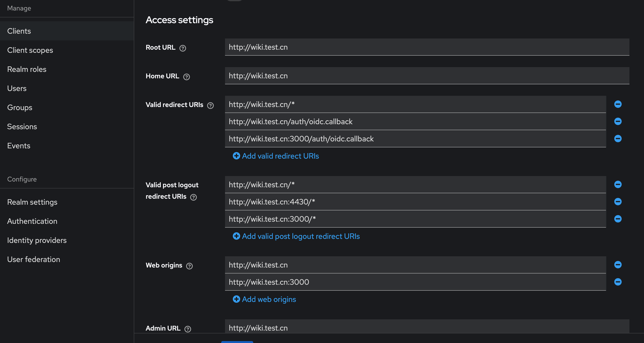Click the remove icon for valid post logout http://wiki.test.cn/*
644x343 pixels.
[618, 184]
